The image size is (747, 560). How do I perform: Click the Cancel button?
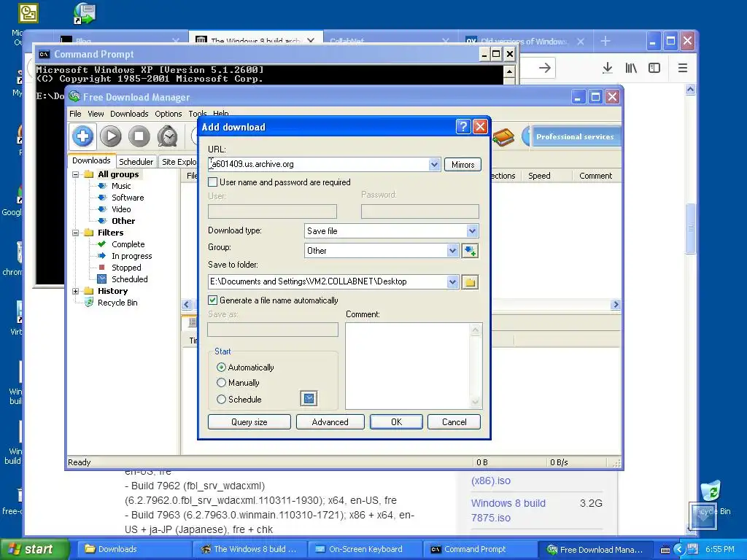coord(454,422)
